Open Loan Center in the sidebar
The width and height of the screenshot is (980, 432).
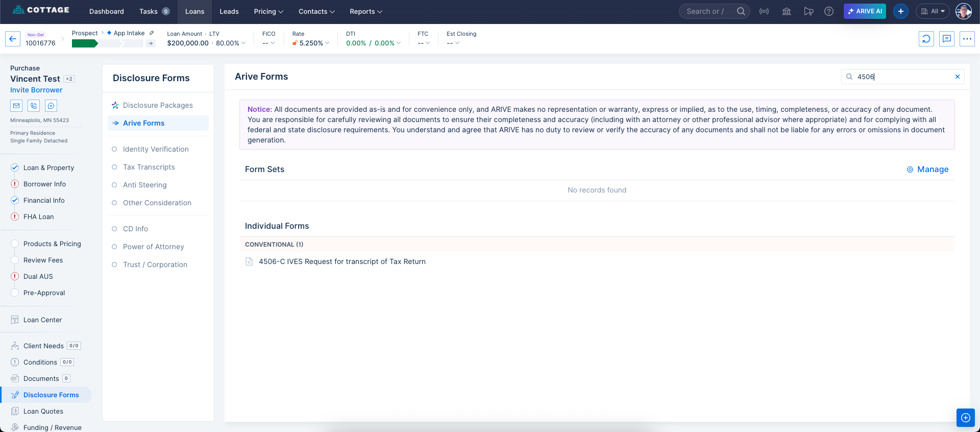tap(42, 320)
